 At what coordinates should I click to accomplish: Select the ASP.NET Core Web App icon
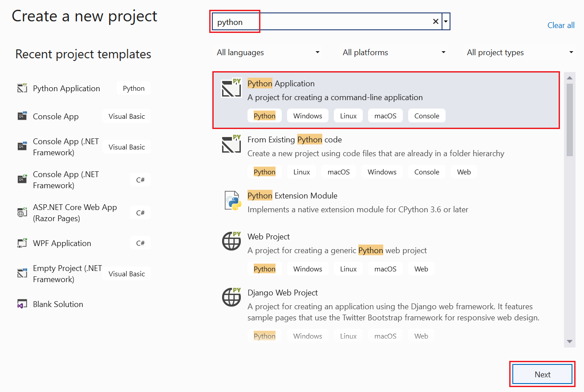tap(22, 212)
